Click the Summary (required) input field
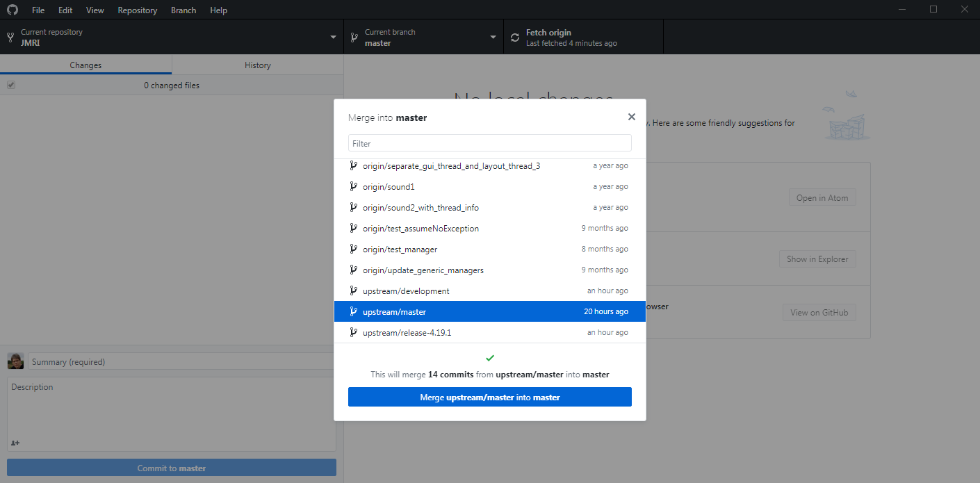Image resolution: width=980 pixels, height=483 pixels. click(182, 362)
